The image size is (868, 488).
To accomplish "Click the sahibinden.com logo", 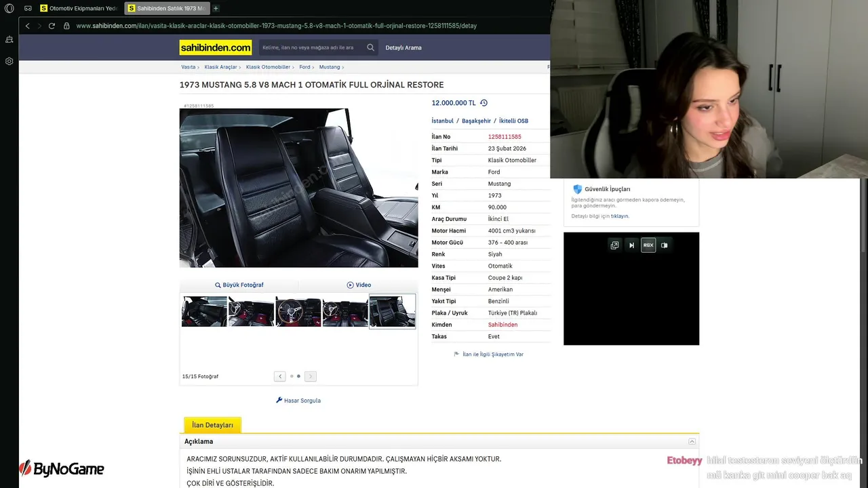I will pos(216,47).
